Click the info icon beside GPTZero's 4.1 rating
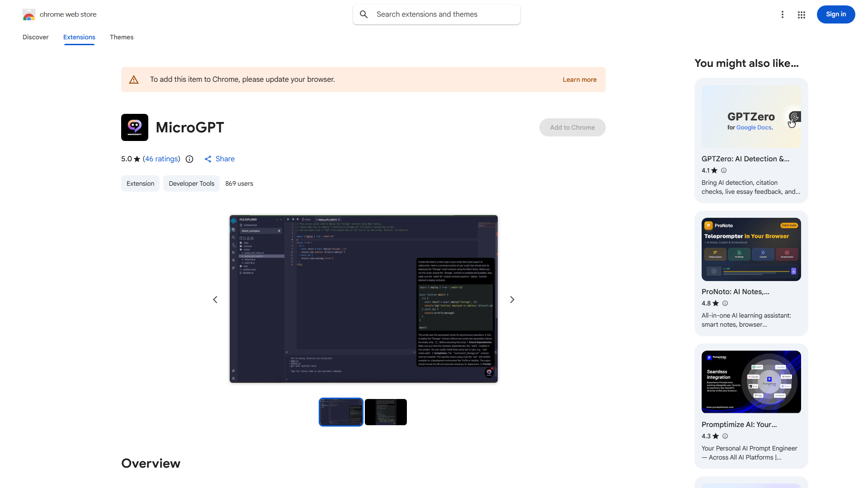The width and height of the screenshot is (868, 488). (723, 170)
